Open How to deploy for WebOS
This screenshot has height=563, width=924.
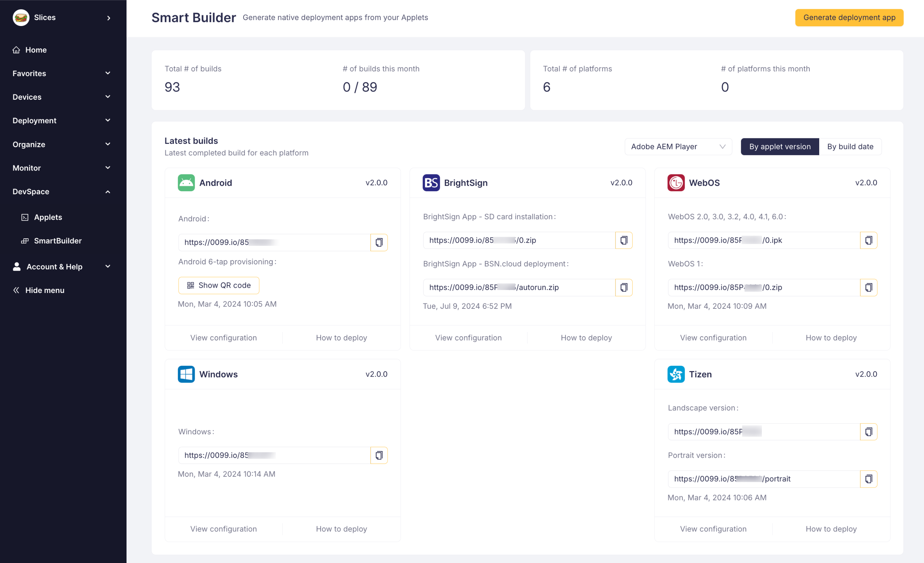point(831,338)
